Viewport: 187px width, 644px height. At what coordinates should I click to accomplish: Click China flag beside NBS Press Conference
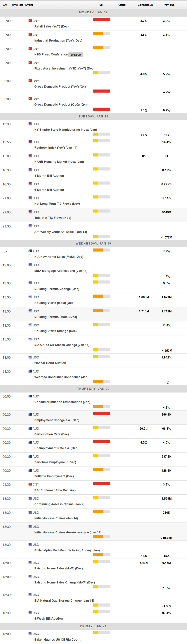point(30,48)
